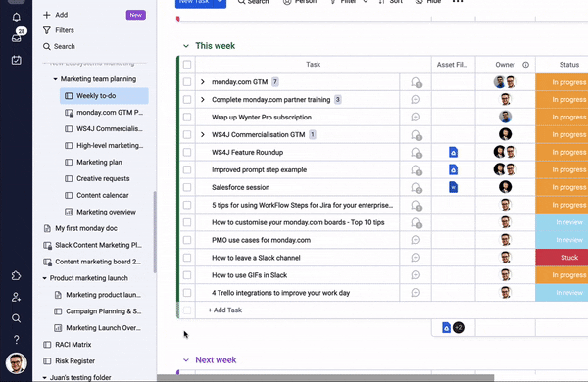Expand Complete monday.com partner training subitems
The image size is (588, 382).
coord(203,99)
